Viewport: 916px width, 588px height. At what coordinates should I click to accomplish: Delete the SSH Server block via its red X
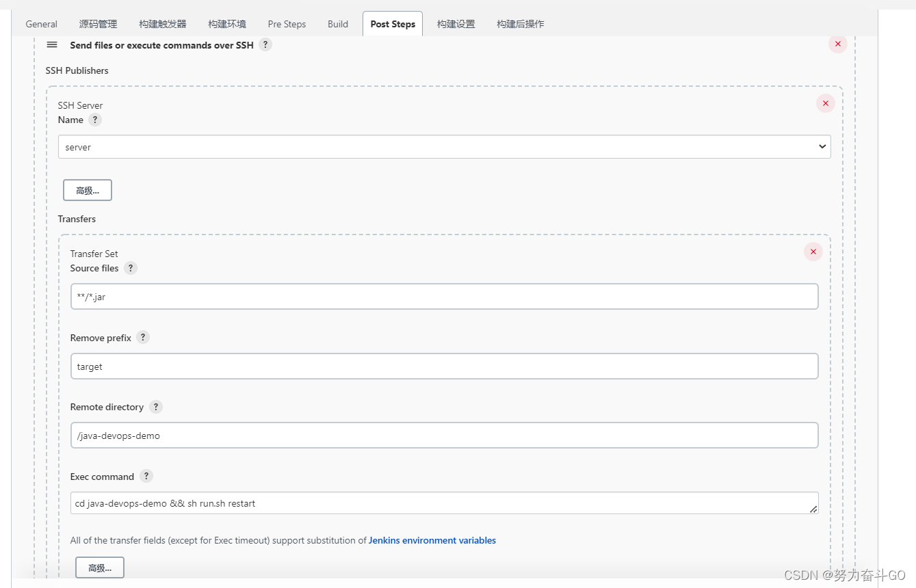(826, 103)
